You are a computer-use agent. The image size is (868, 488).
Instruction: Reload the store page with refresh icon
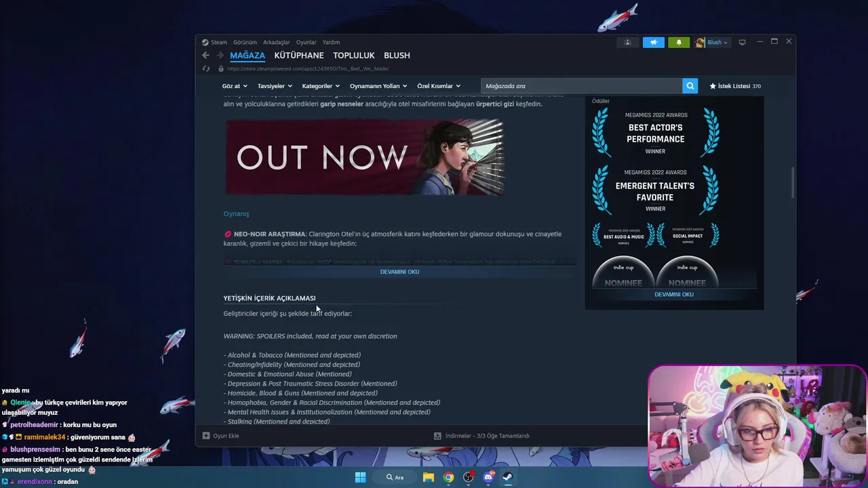[206, 68]
